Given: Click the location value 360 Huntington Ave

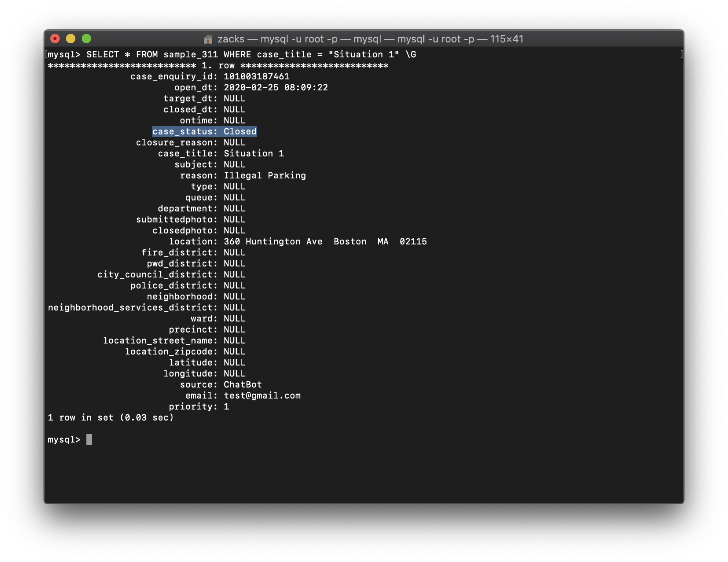Looking at the screenshot, I should click(x=273, y=242).
